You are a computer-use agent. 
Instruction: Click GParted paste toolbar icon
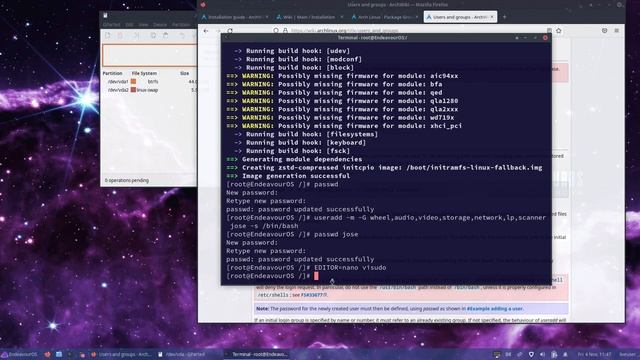166,36
